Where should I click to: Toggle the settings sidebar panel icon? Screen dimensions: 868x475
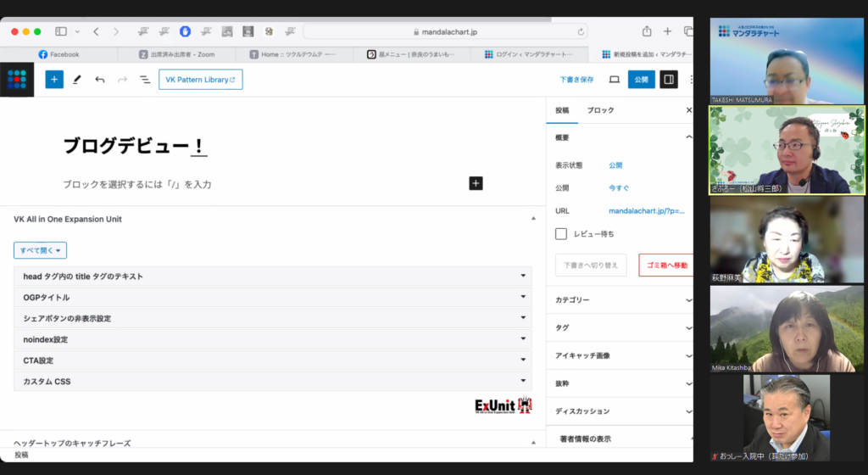(x=669, y=80)
